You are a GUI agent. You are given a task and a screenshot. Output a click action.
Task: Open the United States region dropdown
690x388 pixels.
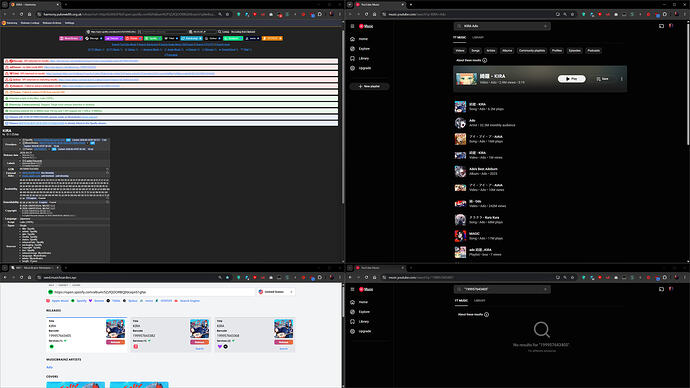276,292
